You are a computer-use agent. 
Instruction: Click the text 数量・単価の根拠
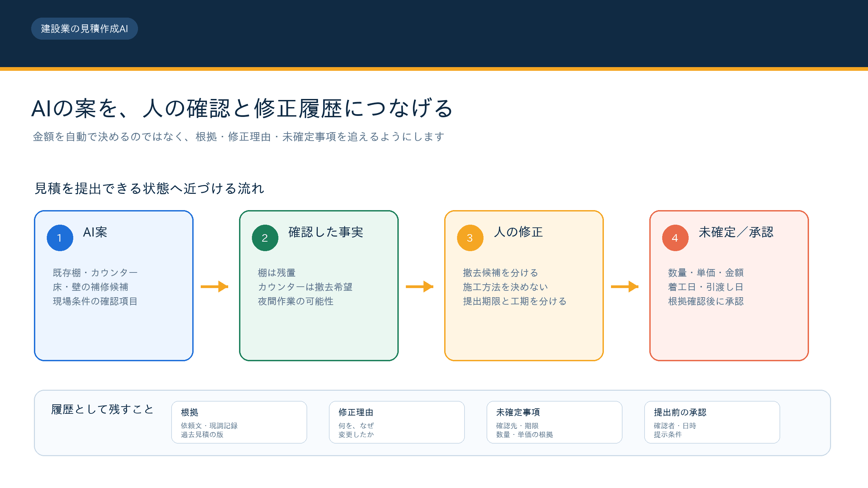coord(525,434)
